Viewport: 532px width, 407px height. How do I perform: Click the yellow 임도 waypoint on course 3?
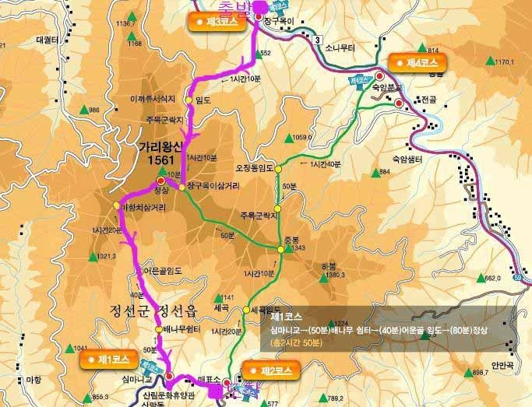188,100
